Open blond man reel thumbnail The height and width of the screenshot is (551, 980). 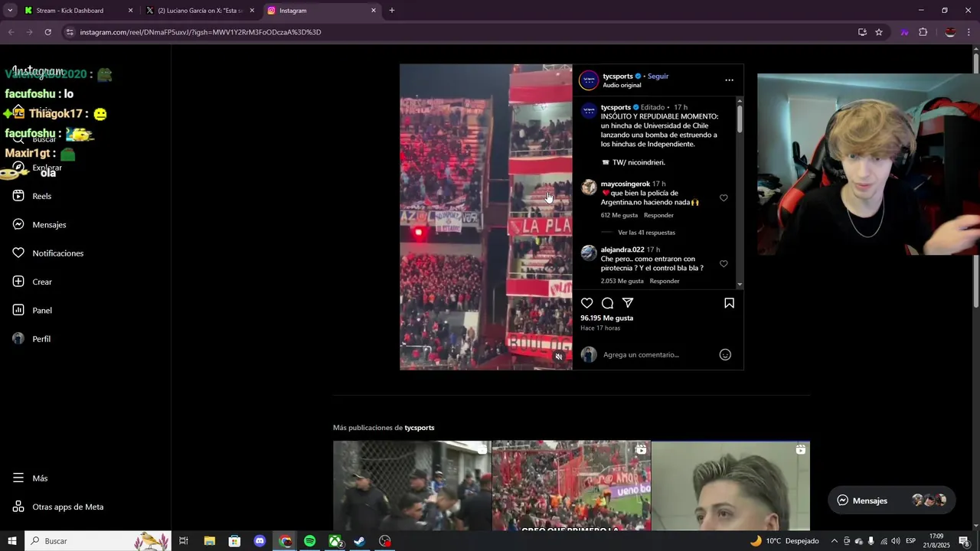tap(730, 485)
